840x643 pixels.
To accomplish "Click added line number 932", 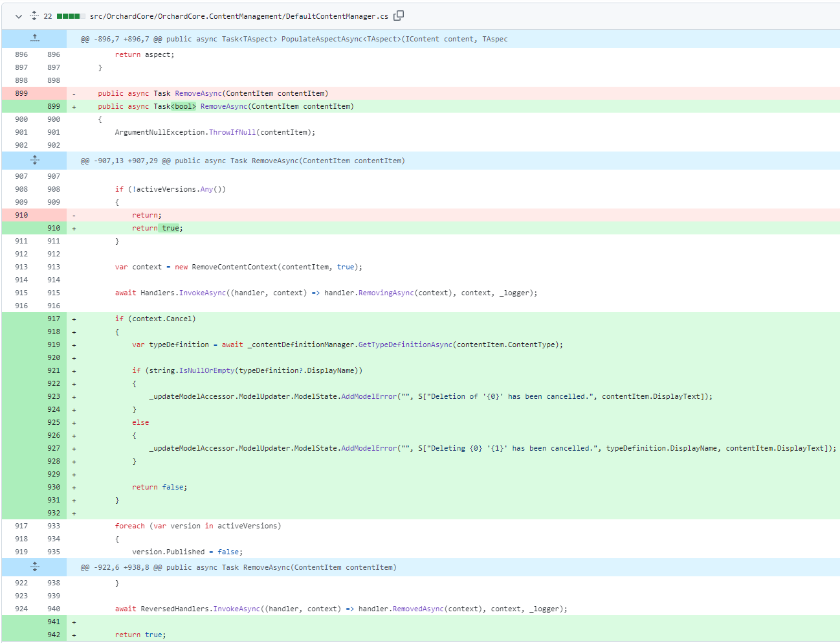I will [54, 513].
